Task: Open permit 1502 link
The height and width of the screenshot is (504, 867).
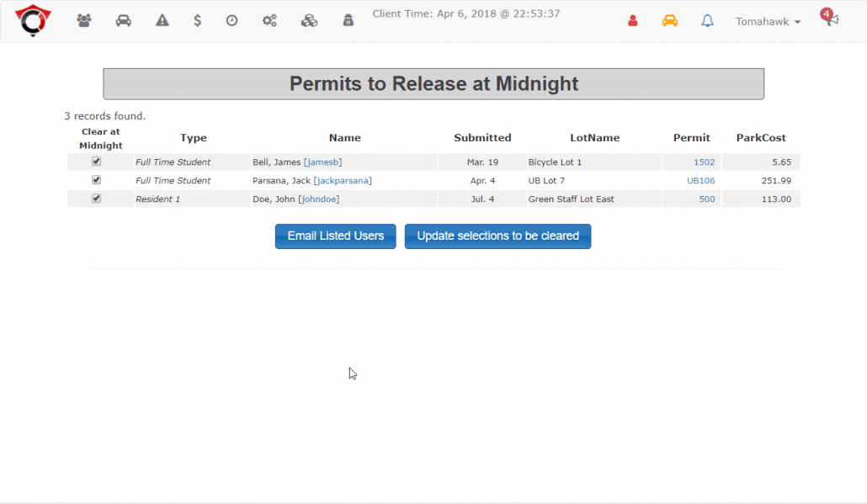Action: [x=704, y=162]
